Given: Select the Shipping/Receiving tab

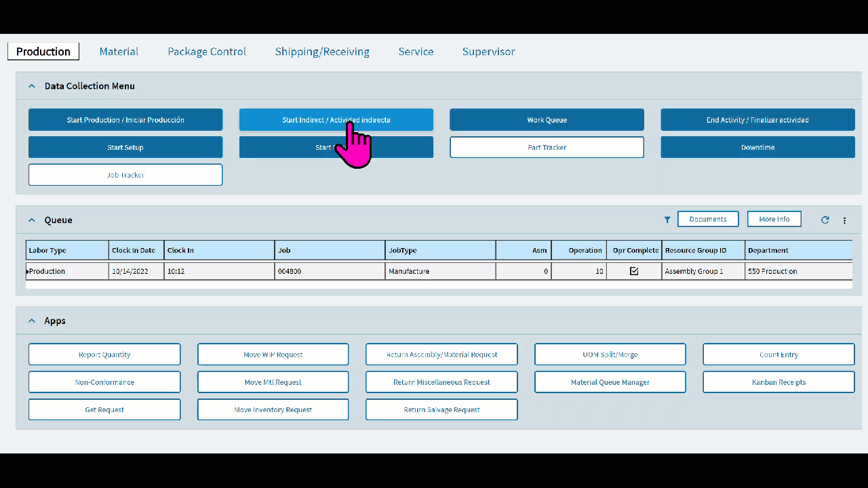Looking at the screenshot, I should [322, 52].
